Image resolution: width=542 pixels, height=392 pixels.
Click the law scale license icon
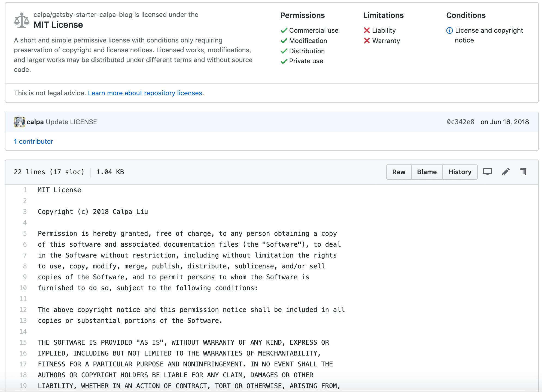coord(22,20)
